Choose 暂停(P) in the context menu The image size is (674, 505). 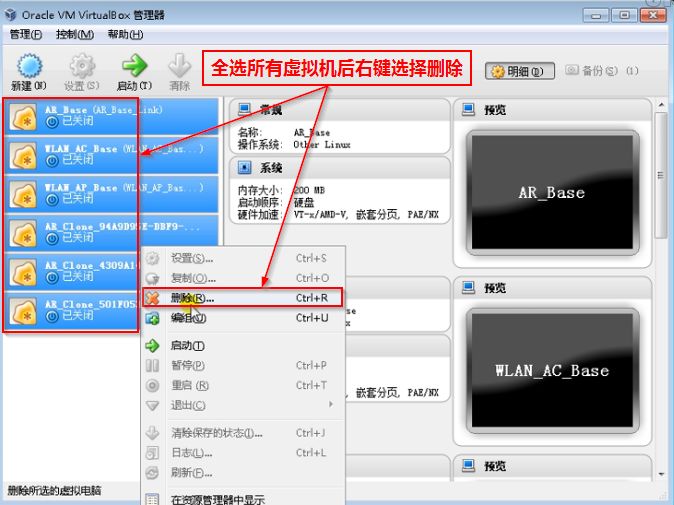click(x=243, y=365)
